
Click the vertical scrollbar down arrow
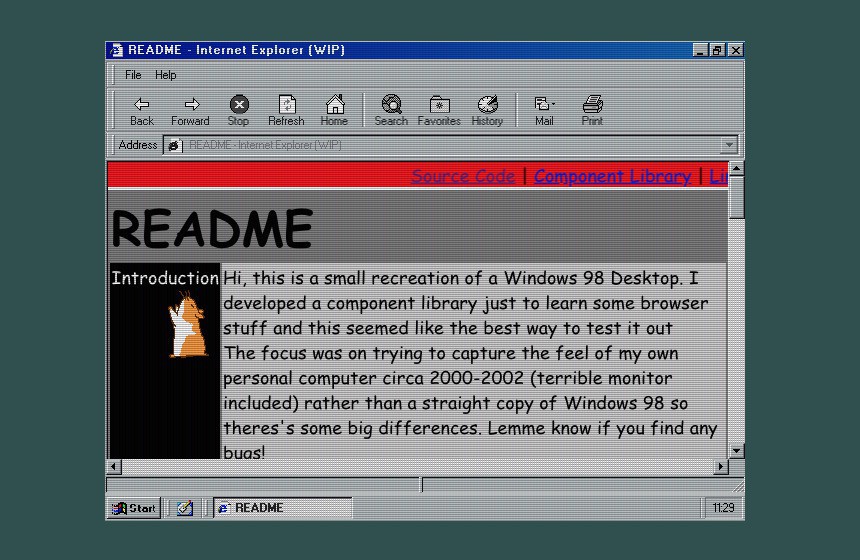click(737, 451)
